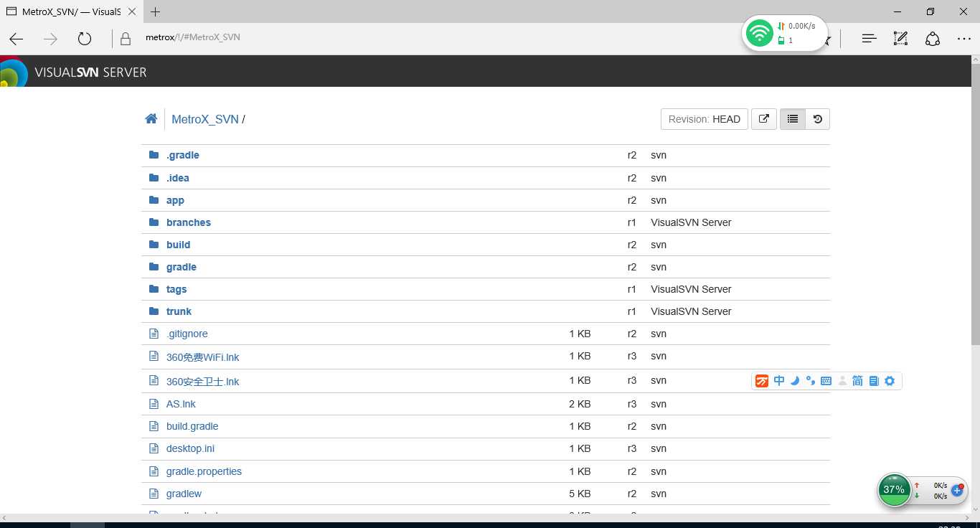
Task: Open the branches folder
Action: (x=188, y=222)
